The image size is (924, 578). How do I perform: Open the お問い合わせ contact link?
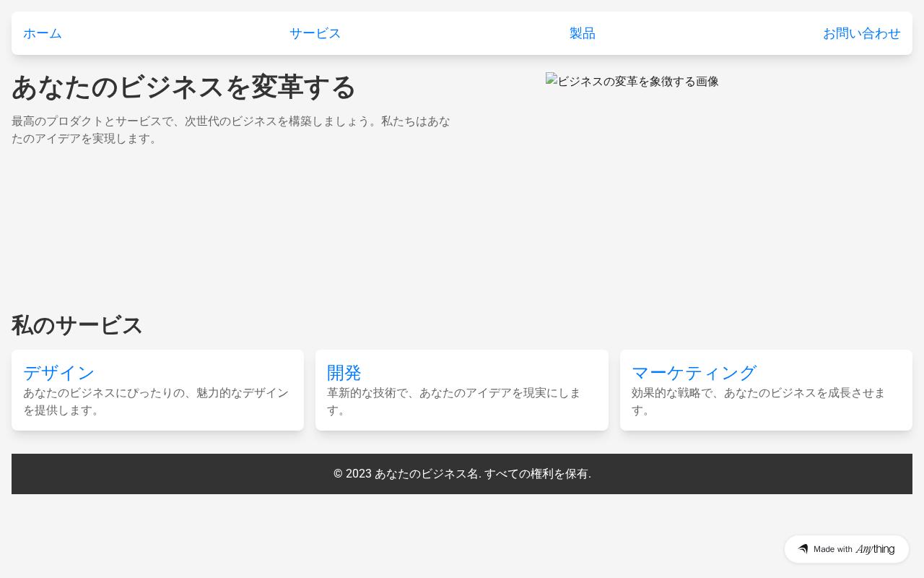click(861, 33)
